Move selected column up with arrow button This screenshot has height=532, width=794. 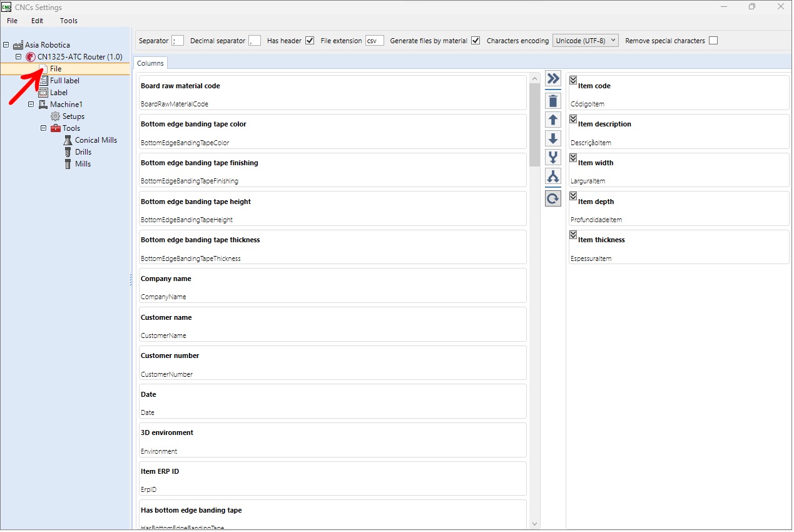(553, 120)
